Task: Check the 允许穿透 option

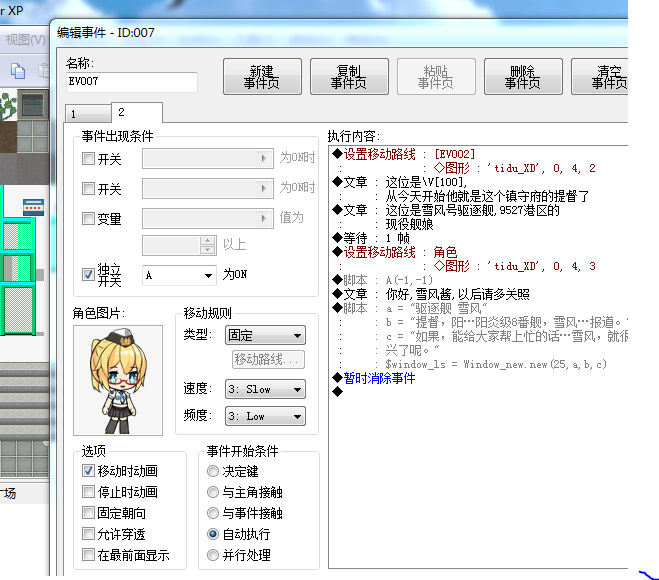Action: click(88, 533)
